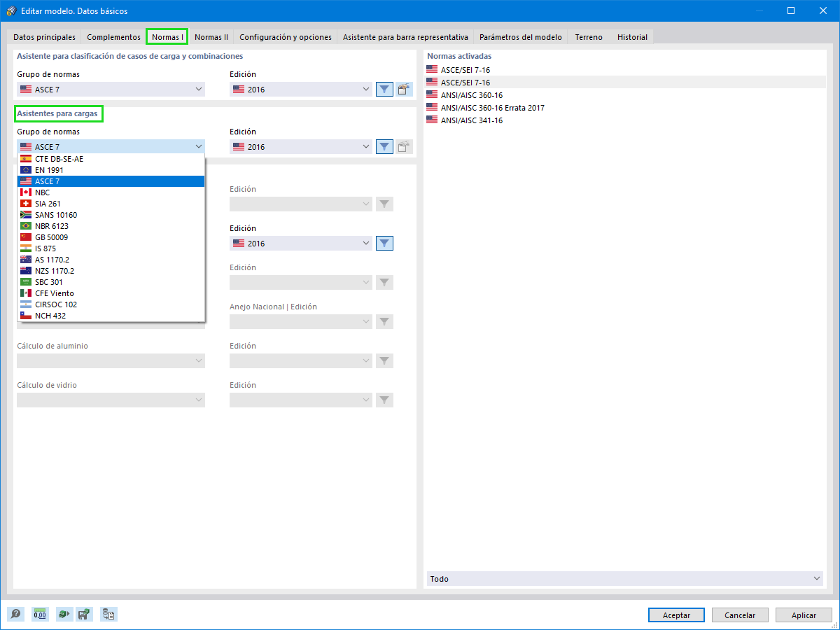Select SBC 301 from the dropdown list
The width and height of the screenshot is (840, 630).
(111, 281)
